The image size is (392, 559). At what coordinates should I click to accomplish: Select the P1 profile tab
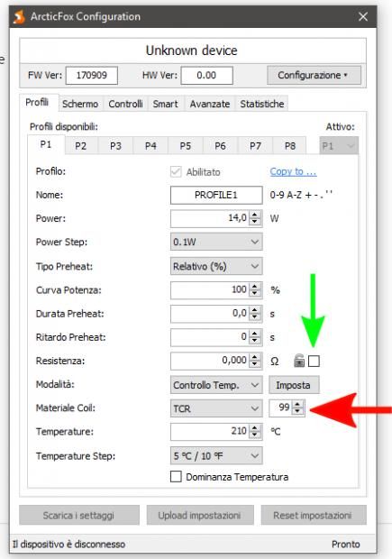[x=46, y=144]
